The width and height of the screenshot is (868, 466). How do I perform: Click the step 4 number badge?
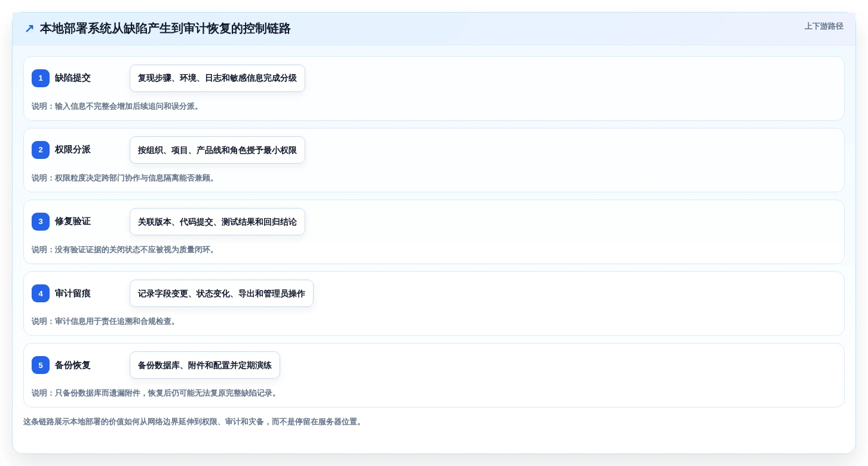[x=41, y=293]
